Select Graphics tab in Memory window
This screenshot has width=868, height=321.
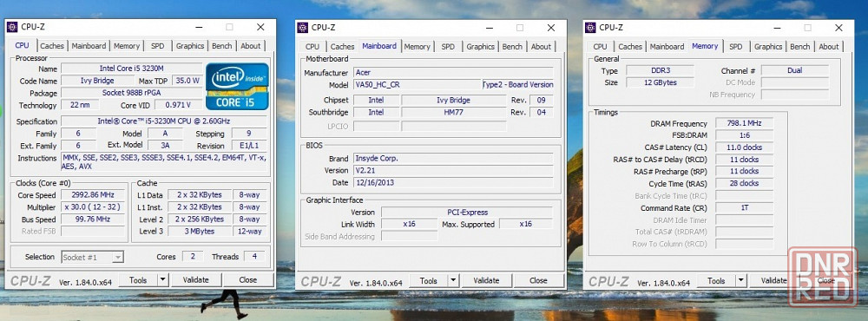click(x=768, y=47)
